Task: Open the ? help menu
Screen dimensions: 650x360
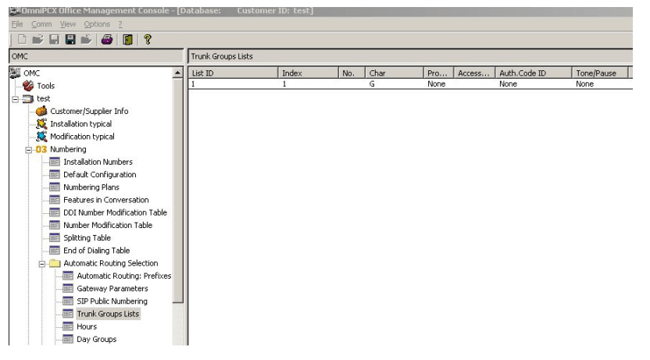Action: 120,24
